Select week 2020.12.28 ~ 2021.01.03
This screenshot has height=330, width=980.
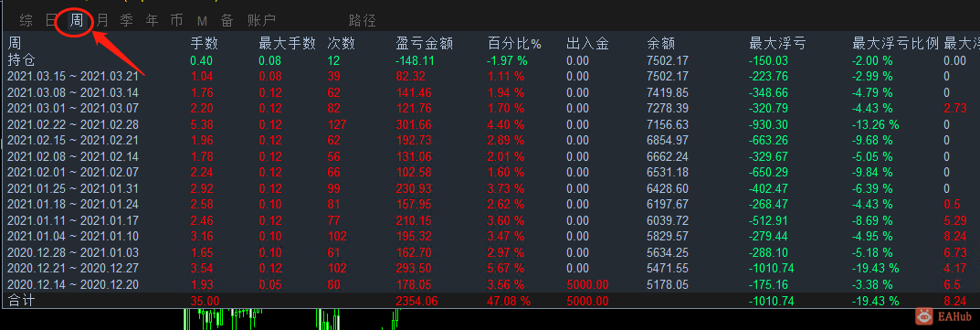[72, 252]
